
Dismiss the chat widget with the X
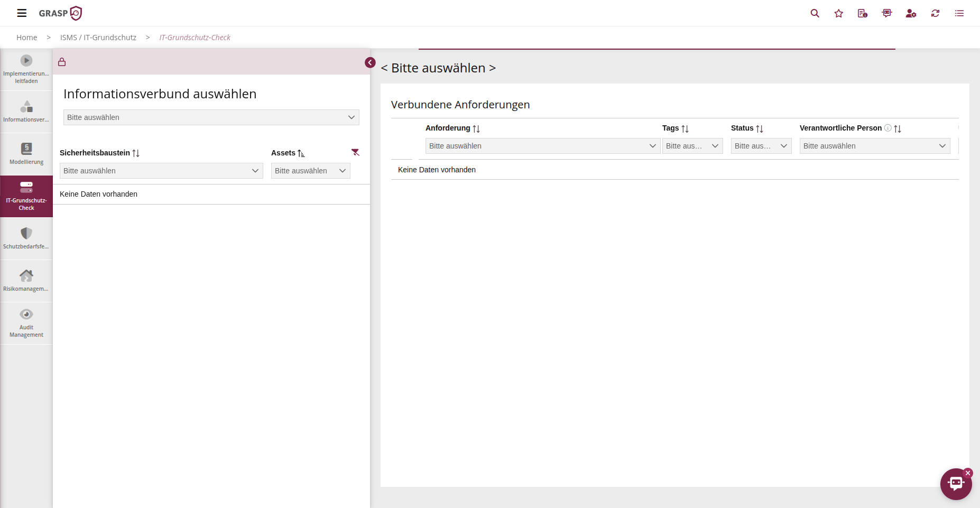coord(968,473)
